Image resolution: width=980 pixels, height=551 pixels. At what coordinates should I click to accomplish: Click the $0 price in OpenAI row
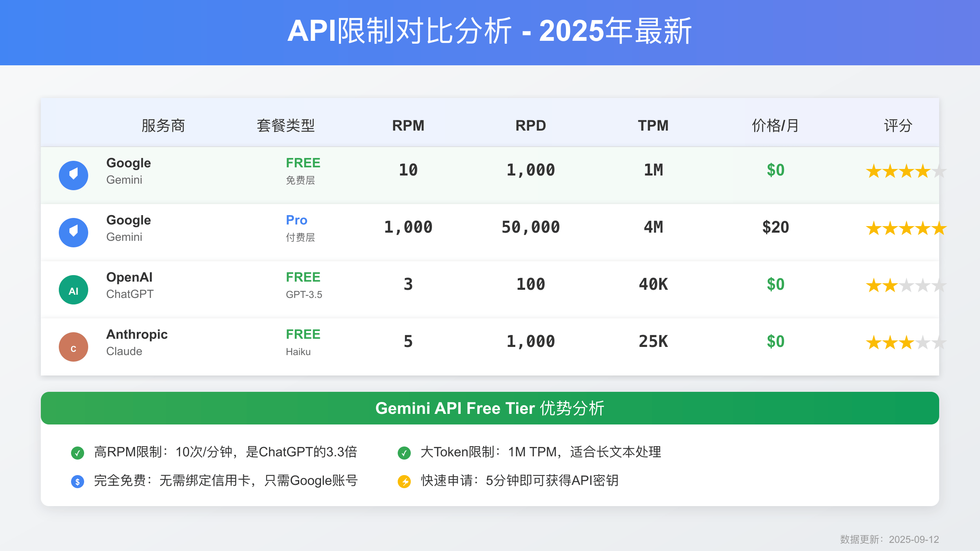coord(776,284)
